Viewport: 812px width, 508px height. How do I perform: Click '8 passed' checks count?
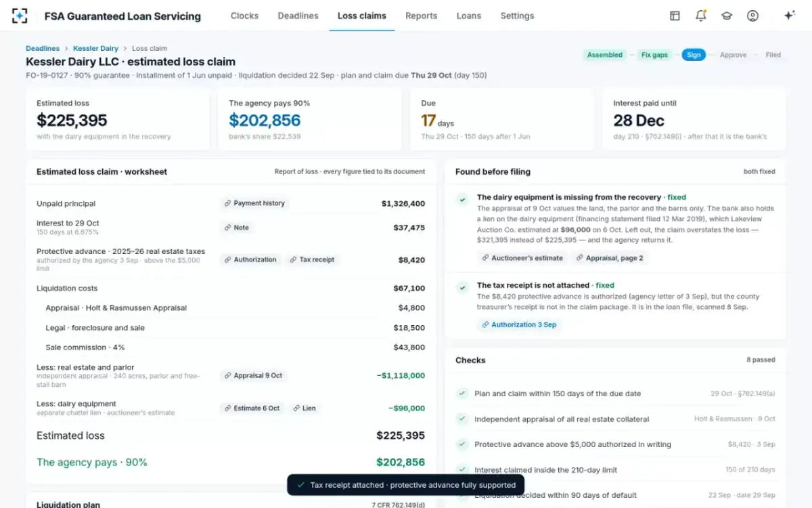(761, 360)
